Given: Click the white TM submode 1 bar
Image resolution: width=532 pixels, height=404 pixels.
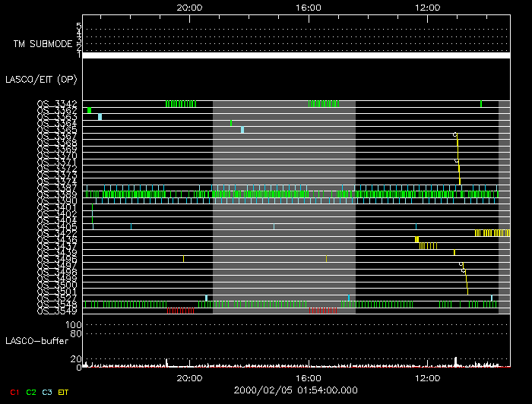Looking at the screenshot, I should pos(296,55).
